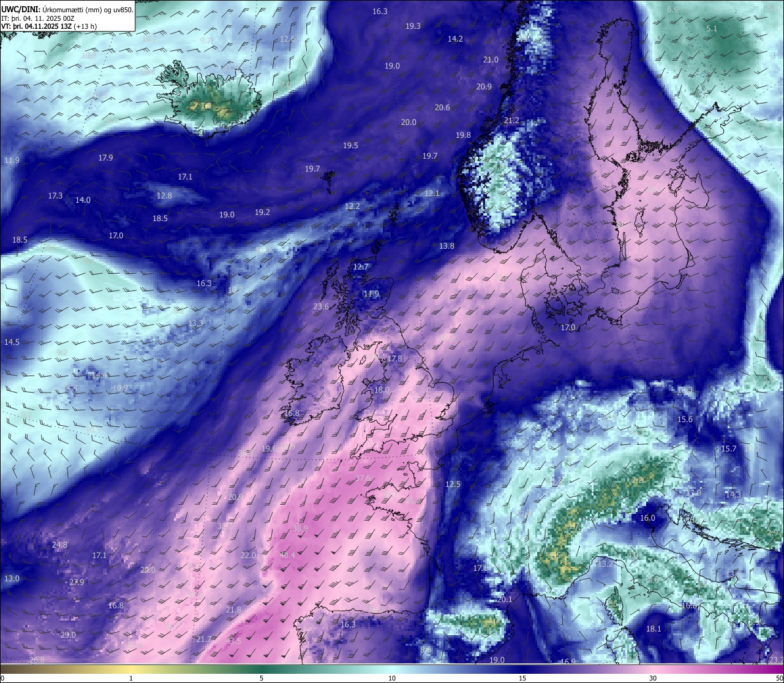Click the map value 20.6

pos(442,107)
